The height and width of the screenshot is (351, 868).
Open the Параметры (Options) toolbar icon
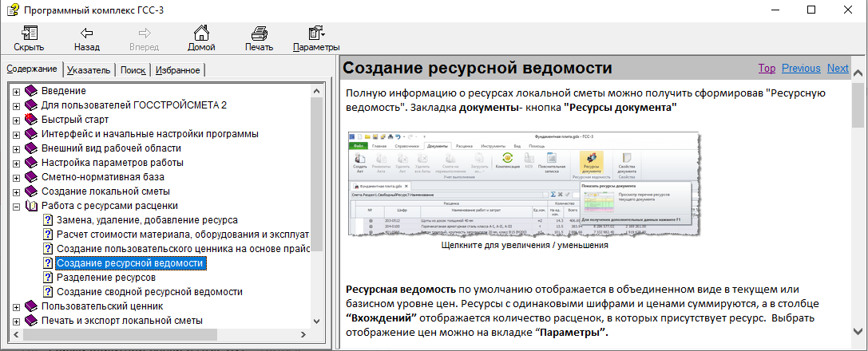click(316, 32)
